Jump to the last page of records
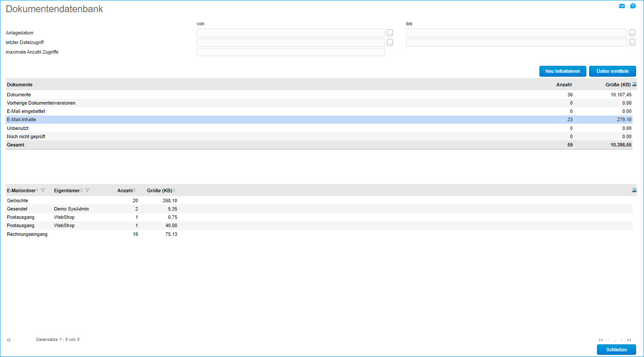 [629, 340]
